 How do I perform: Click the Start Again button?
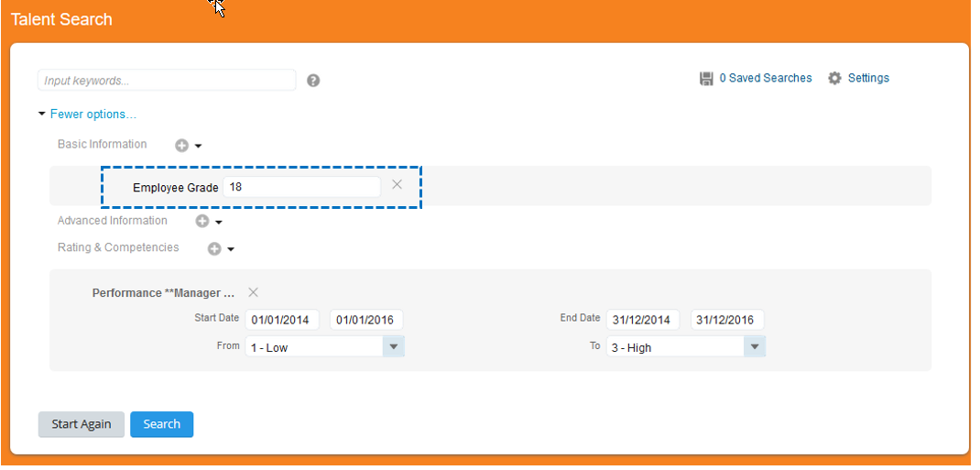[82, 424]
